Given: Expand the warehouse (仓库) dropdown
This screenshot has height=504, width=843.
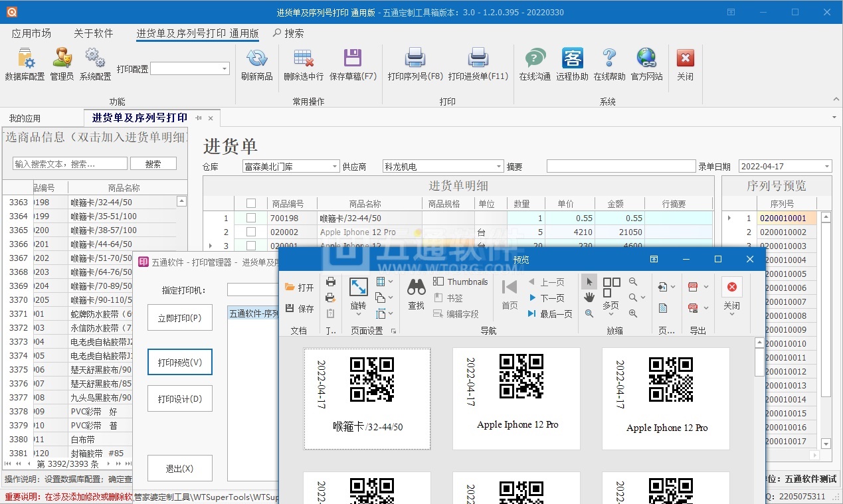Looking at the screenshot, I should click(x=334, y=167).
